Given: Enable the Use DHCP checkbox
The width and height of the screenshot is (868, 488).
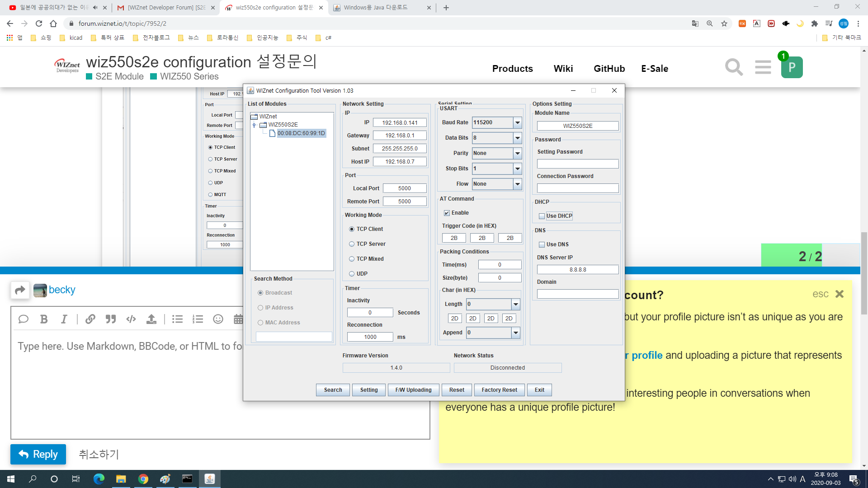Looking at the screenshot, I should [x=542, y=216].
